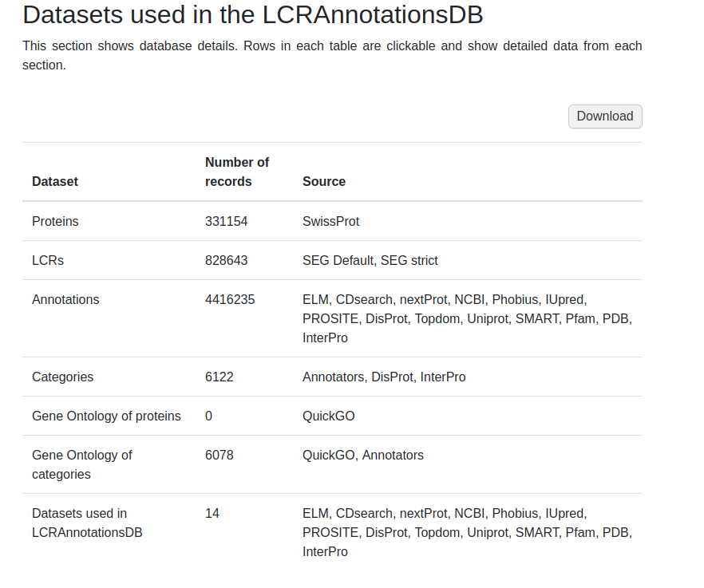Open the Gene Ontology of proteins label
The width and height of the screenshot is (704, 588).
(106, 416)
